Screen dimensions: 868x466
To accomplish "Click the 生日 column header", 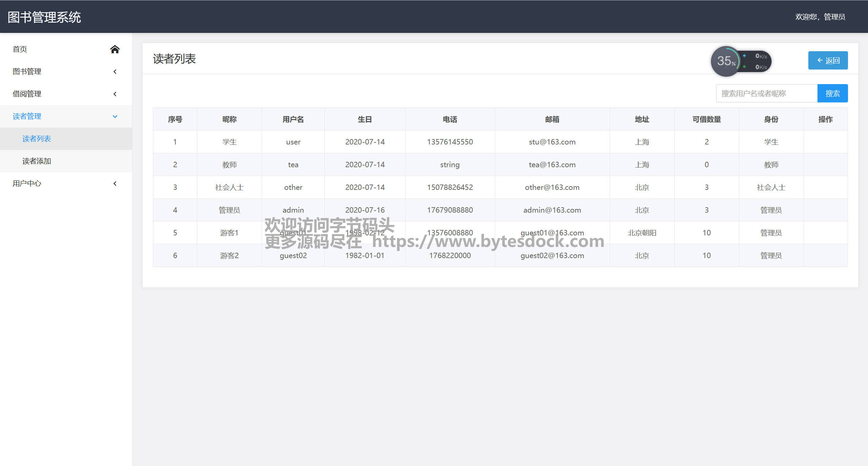I will tap(364, 119).
